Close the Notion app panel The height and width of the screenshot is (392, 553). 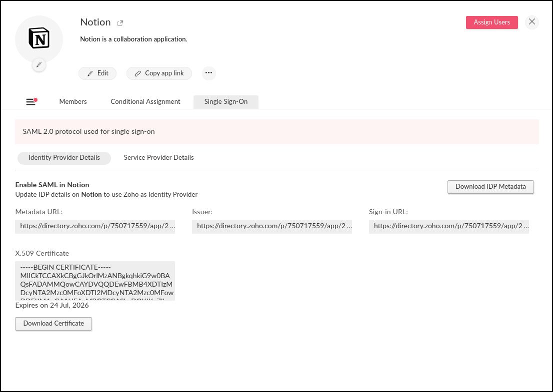(x=532, y=22)
